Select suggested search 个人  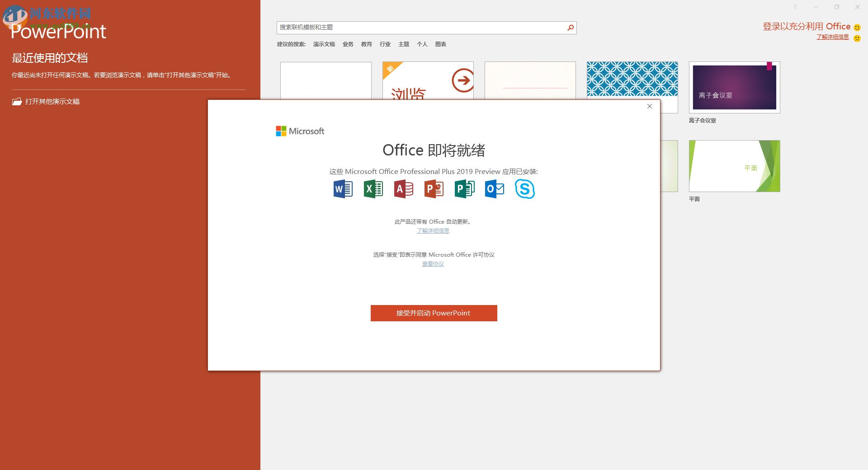[x=422, y=44]
